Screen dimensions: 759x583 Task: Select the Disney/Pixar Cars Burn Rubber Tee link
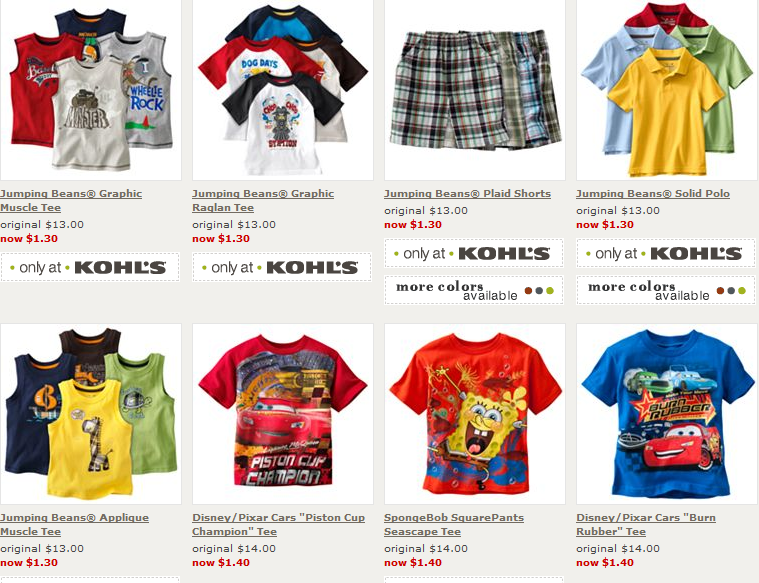(646, 524)
